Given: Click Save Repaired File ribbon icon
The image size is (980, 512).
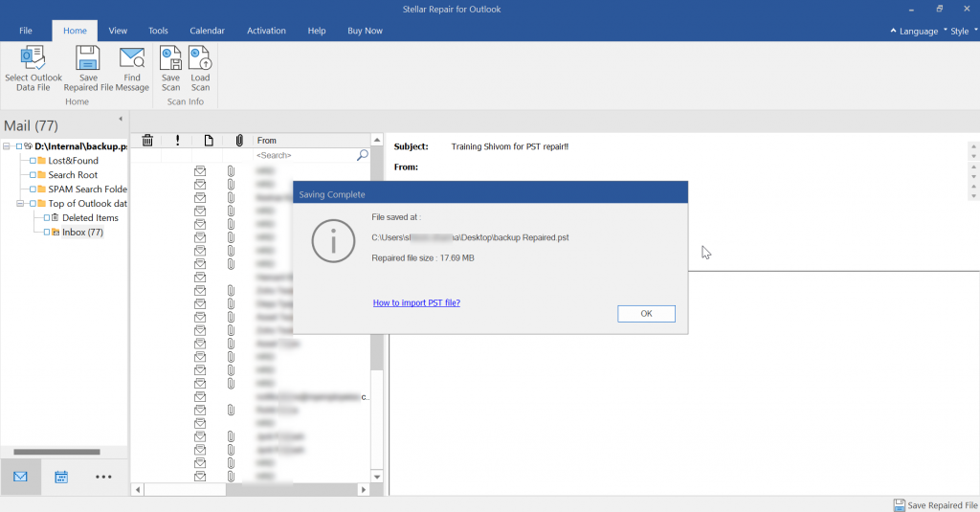Looking at the screenshot, I should click(88, 59).
